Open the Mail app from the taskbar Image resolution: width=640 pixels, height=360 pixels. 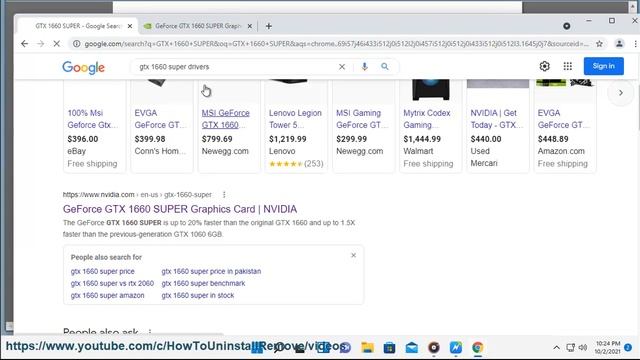pyautogui.click(x=411, y=347)
